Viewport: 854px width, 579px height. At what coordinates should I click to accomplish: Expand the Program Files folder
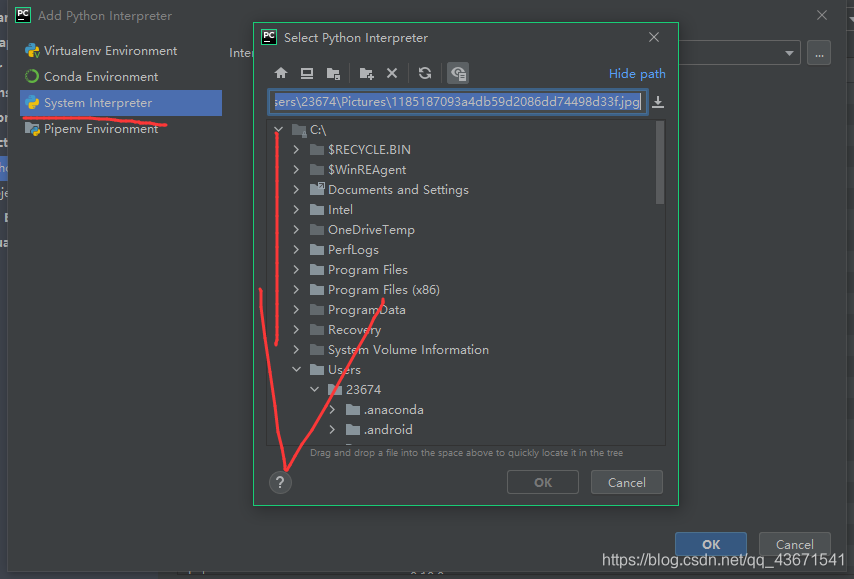pyautogui.click(x=296, y=270)
